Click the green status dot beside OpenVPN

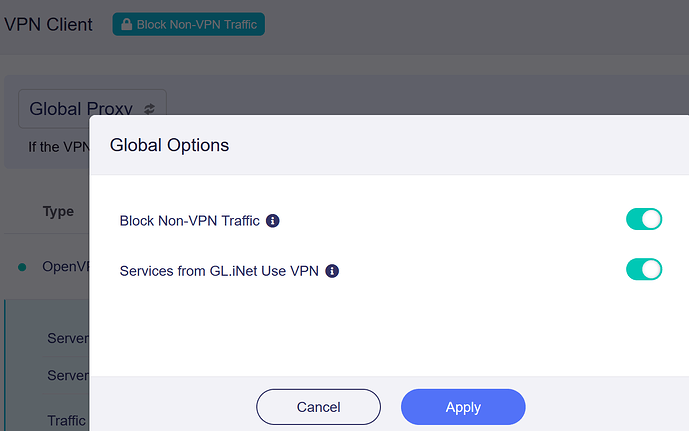[x=22, y=267]
